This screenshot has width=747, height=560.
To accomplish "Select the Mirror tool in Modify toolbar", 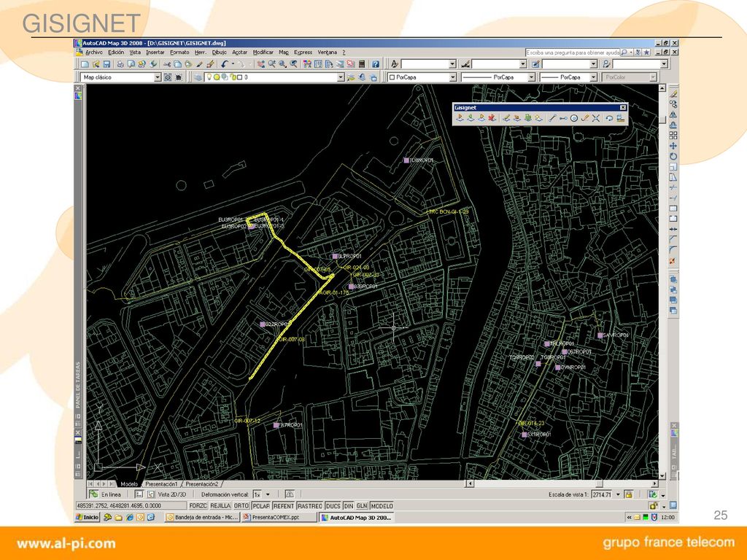I will click(x=673, y=114).
